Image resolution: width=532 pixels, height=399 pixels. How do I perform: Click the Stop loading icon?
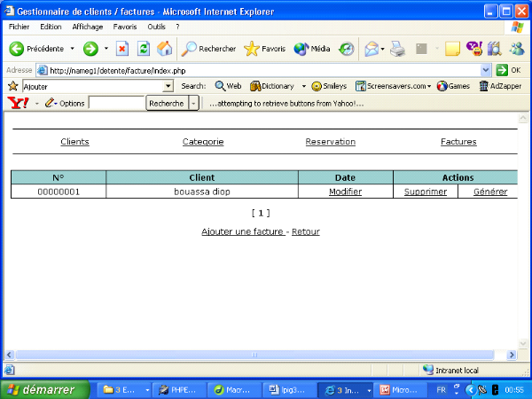tap(122, 48)
